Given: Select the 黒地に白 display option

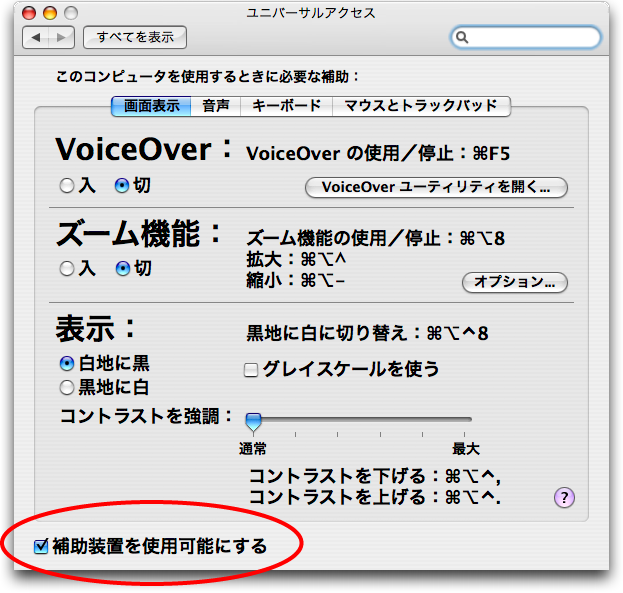Looking at the screenshot, I should click(67, 387).
